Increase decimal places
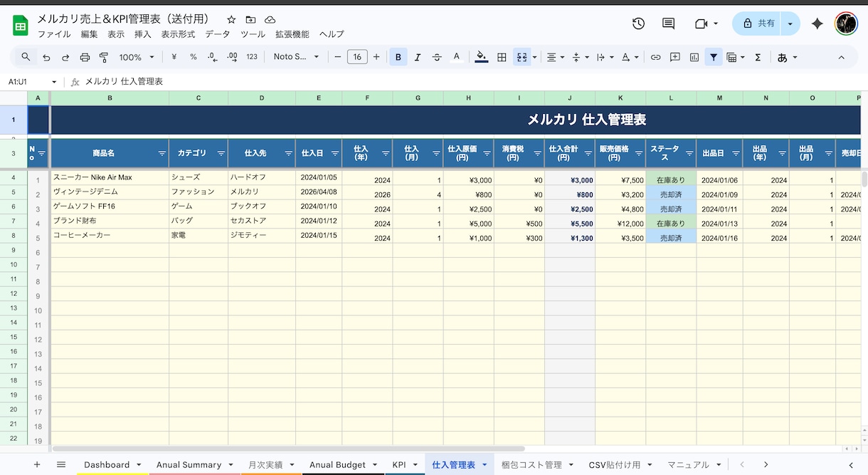 click(232, 57)
